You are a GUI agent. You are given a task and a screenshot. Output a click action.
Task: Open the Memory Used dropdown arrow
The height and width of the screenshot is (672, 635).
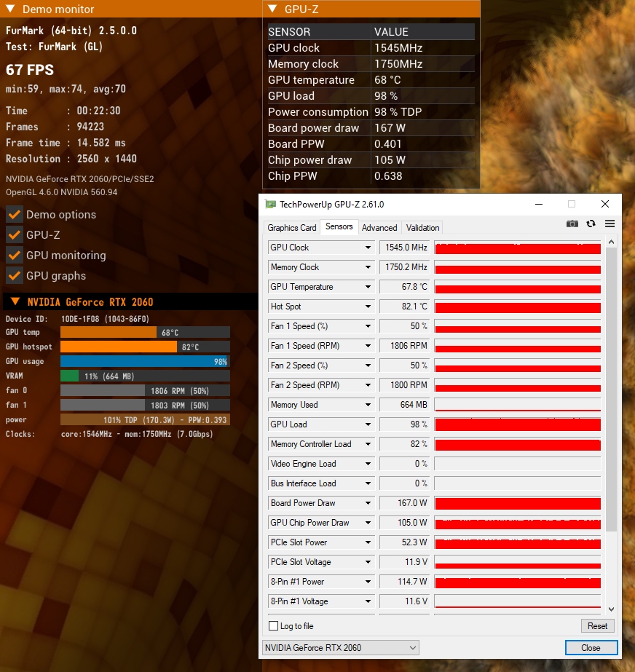pyautogui.click(x=368, y=405)
